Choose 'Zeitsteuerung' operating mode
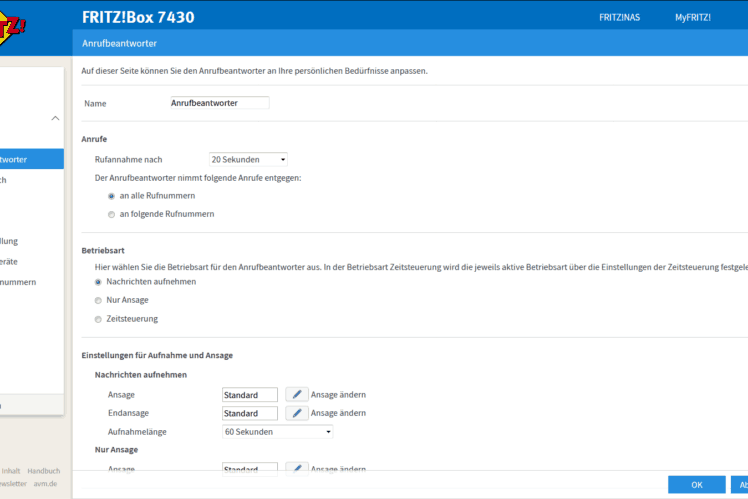The width and height of the screenshot is (748, 499). tap(98, 319)
